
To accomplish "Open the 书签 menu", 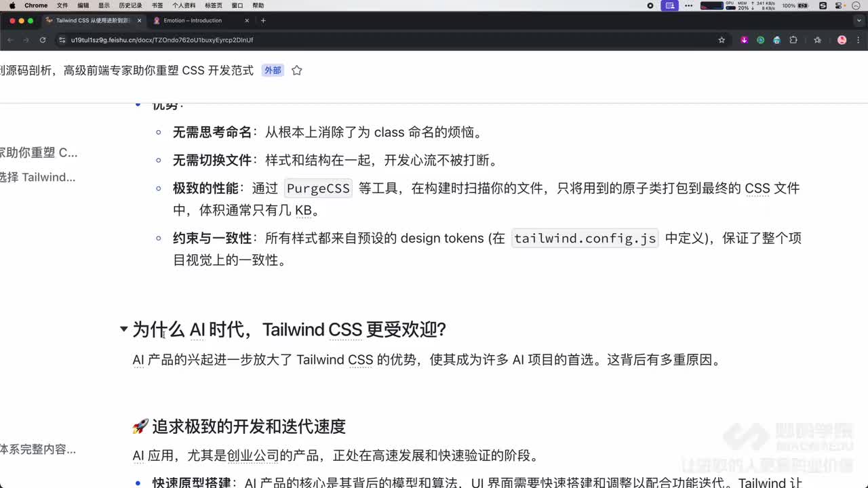I will [157, 5].
